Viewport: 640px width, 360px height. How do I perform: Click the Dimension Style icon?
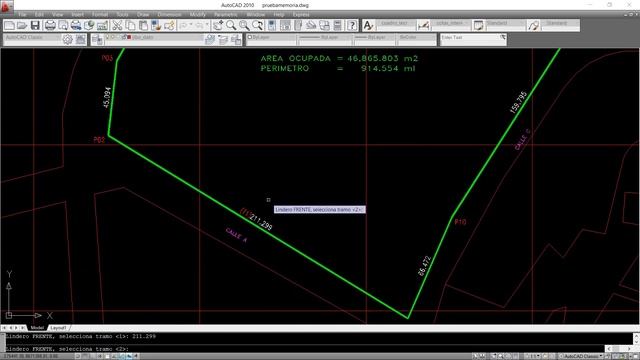coord(423,26)
